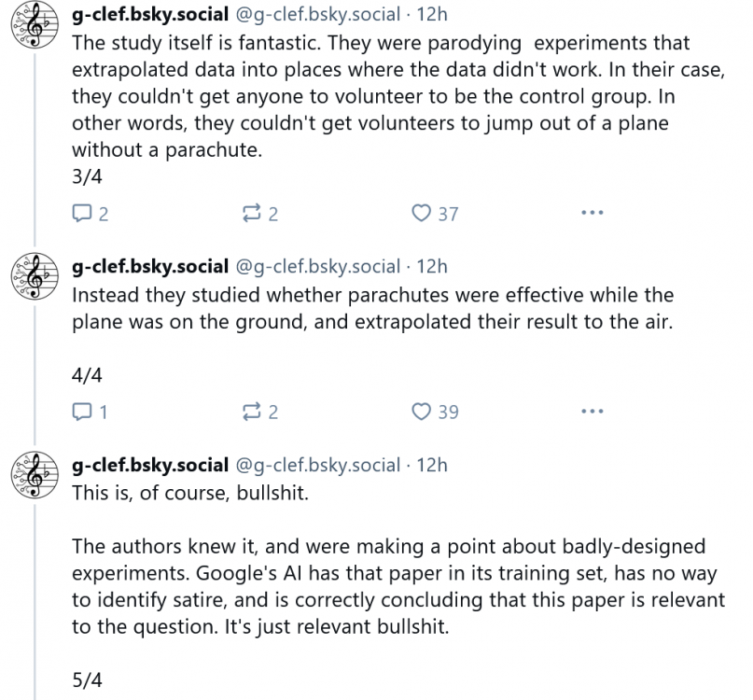753x700 pixels.
Task: Open more options on the 3/4 post
Action: tap(592, 214)
